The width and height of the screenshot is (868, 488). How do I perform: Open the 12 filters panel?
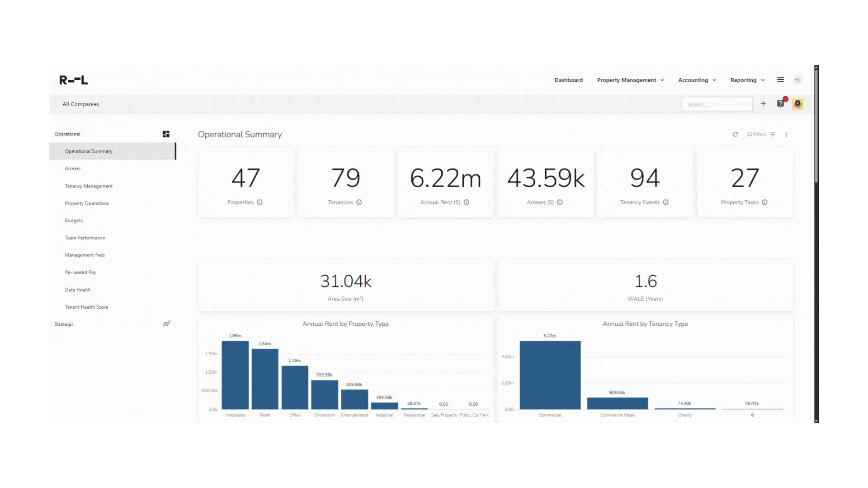pos(756,134)
